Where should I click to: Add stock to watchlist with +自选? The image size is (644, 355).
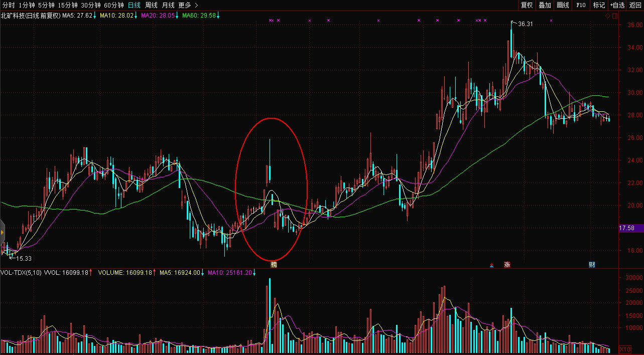pyautogui.click(x=617, y=5)
